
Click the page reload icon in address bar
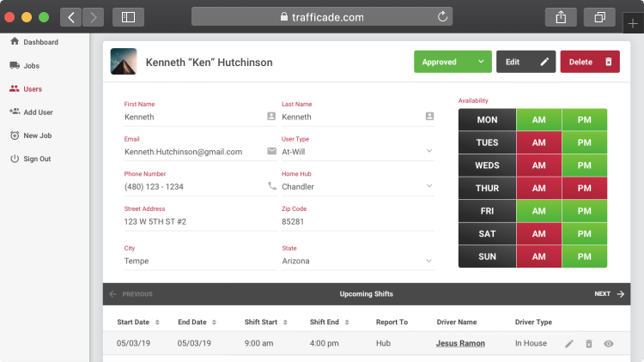(x=443, y=16)
